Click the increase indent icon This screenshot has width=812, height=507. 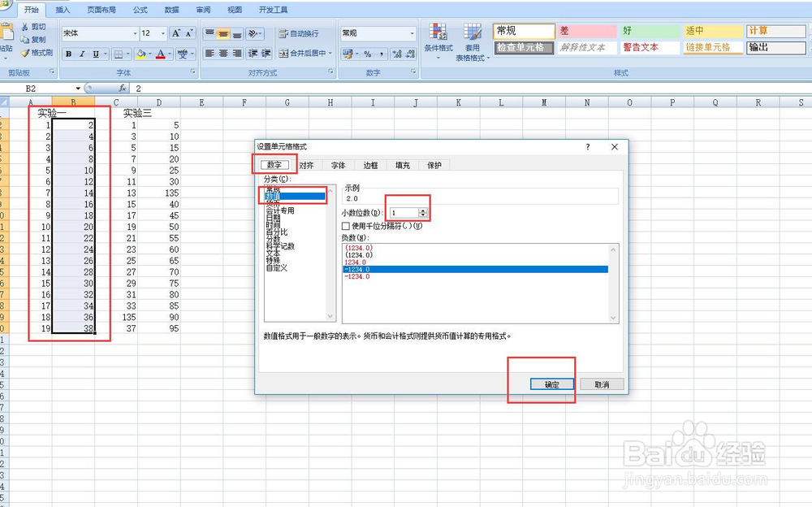(266, 54)
